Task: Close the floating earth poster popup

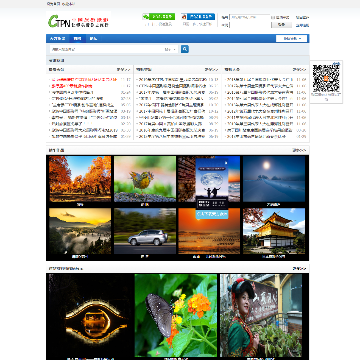Action: 226,163
